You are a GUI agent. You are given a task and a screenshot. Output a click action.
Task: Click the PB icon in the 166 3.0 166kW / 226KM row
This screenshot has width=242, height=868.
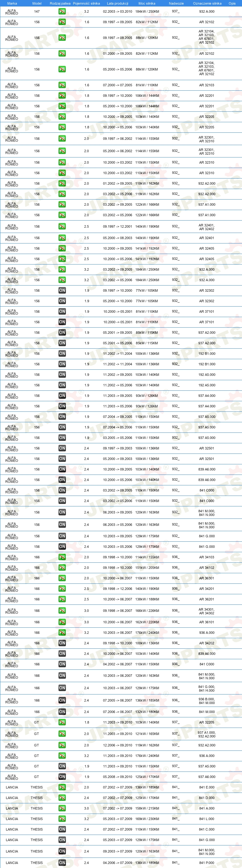pyautogui.click(x=62, y=611)
